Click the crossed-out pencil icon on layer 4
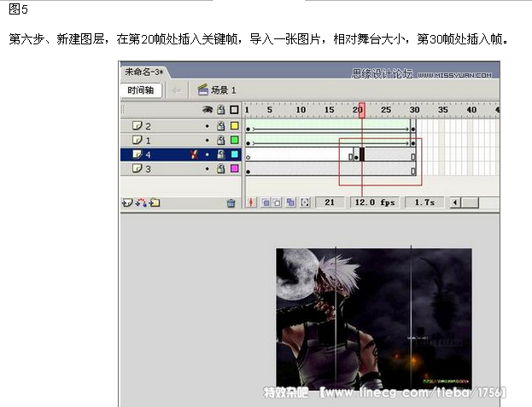532x407 pixels. [x=194, y=154]
